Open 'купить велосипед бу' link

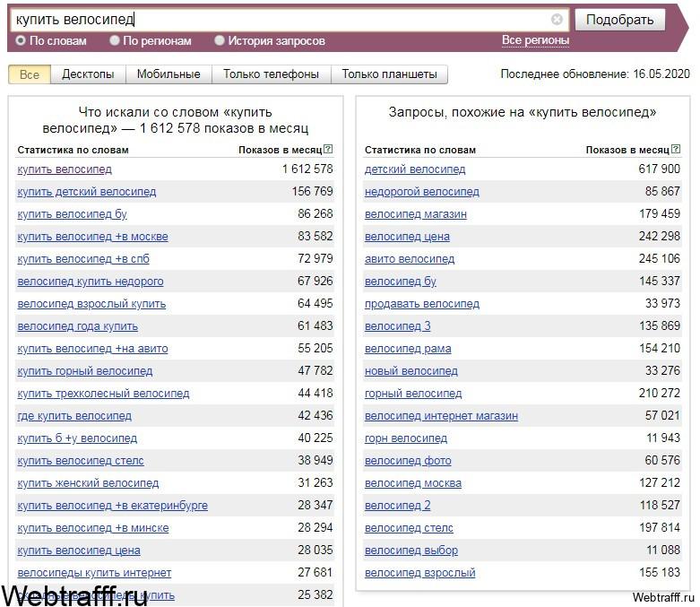[72, 214]
